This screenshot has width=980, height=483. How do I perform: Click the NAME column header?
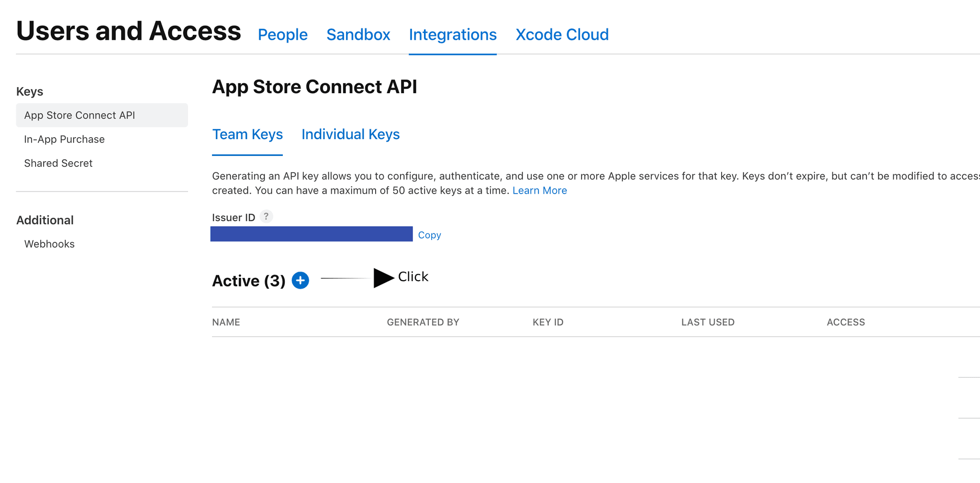tap(226, 322)
